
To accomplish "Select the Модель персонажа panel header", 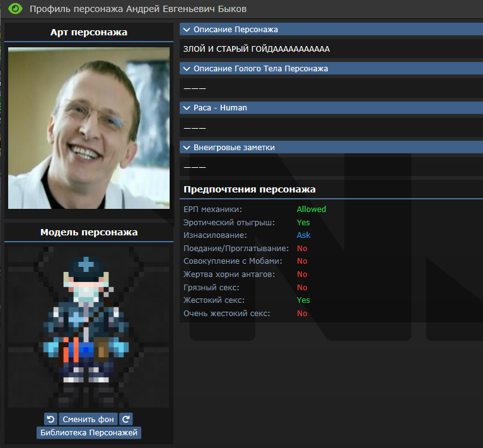I will pos(88,232).
